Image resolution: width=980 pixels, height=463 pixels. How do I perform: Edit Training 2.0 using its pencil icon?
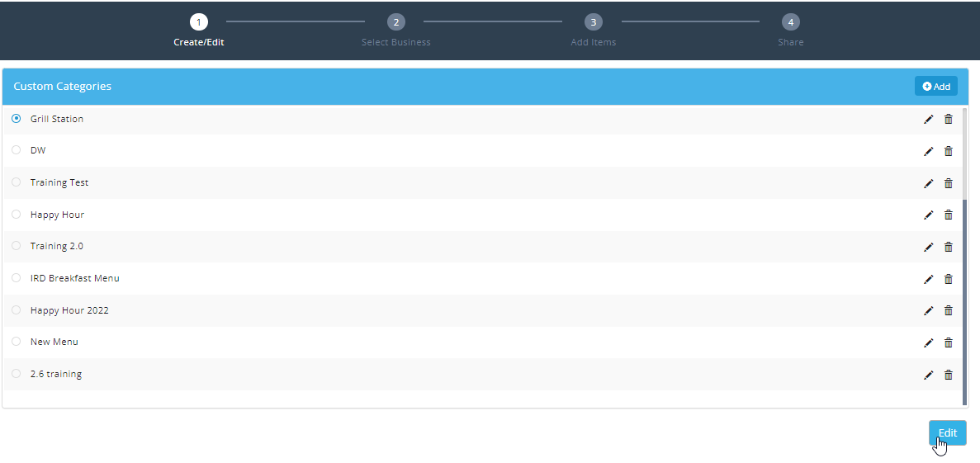928,247
